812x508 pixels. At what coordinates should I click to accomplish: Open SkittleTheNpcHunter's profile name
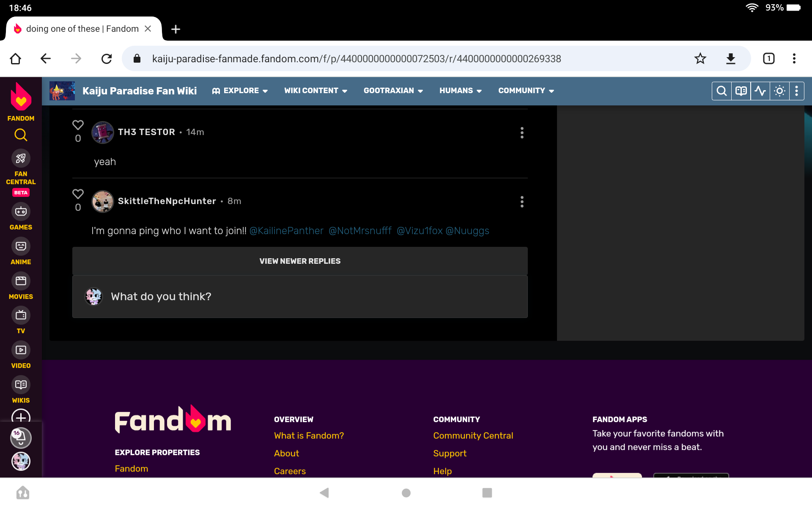tap(167, 201)
